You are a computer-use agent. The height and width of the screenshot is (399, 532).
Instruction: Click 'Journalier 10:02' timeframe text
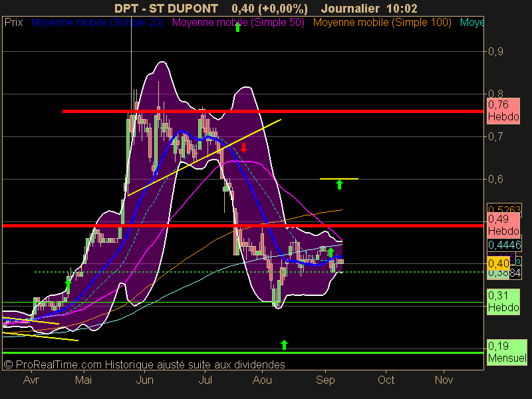coord(369,9)
